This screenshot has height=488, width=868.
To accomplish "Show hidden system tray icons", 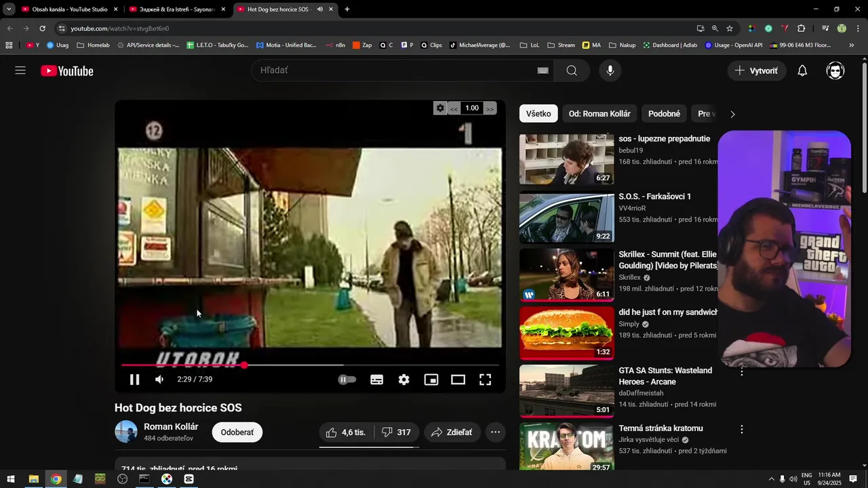I will click(771, 479).
